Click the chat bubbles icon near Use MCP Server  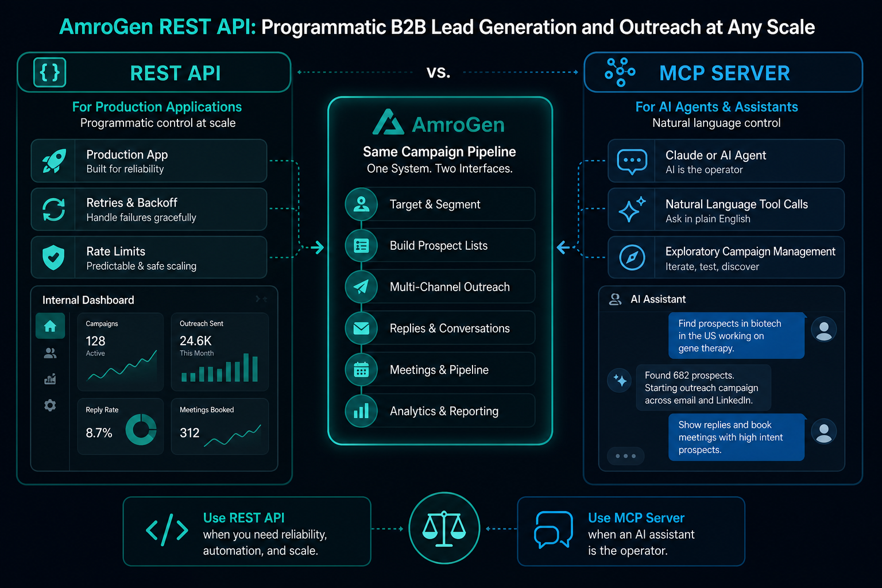(x=554, y=529)
